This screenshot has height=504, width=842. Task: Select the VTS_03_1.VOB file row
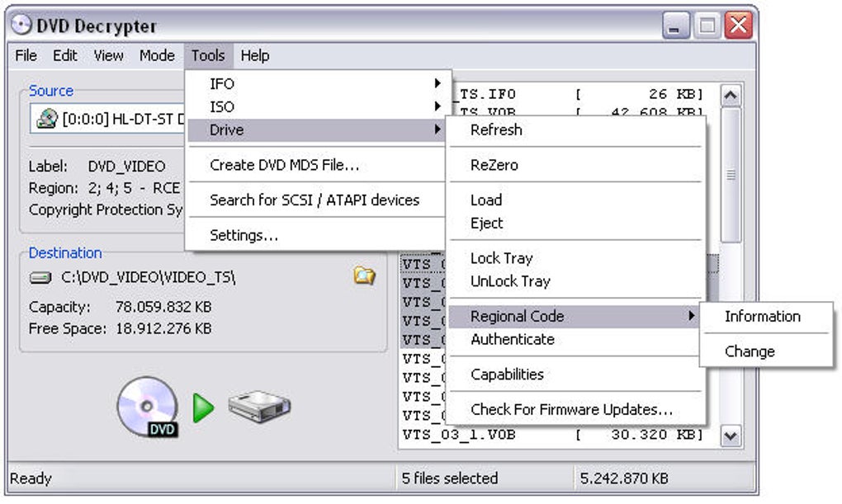click(x=553, y=434)
